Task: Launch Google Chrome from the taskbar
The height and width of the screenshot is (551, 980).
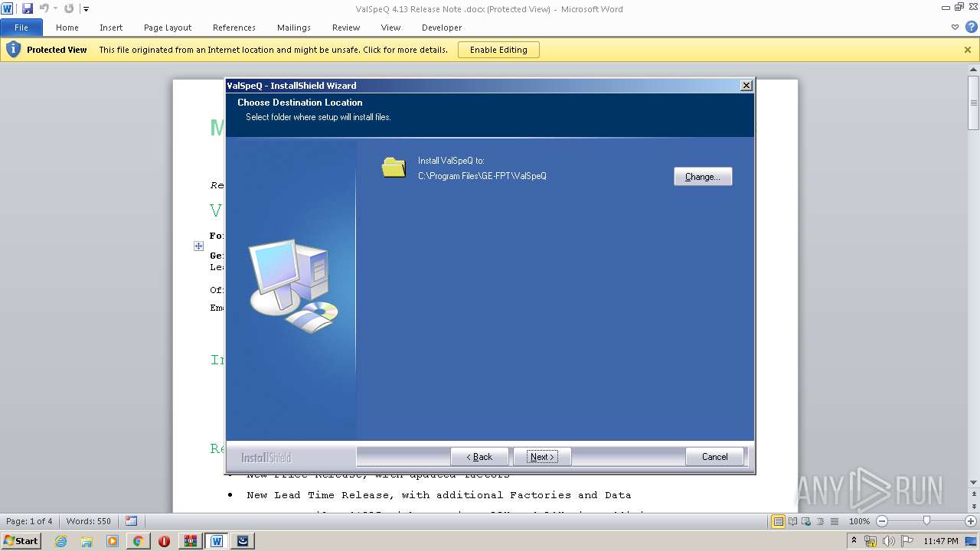Action: click(x=138, y=541)
